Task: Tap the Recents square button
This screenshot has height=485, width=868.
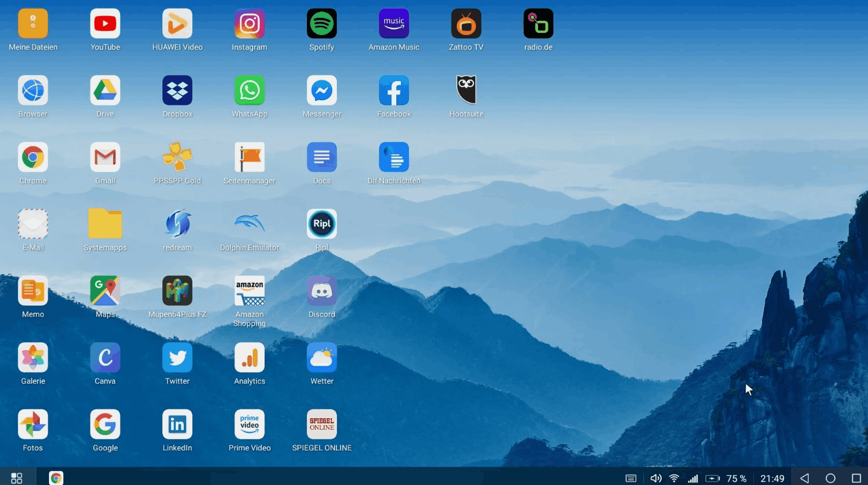Action: pyautogui.click(x=856, y=479)
